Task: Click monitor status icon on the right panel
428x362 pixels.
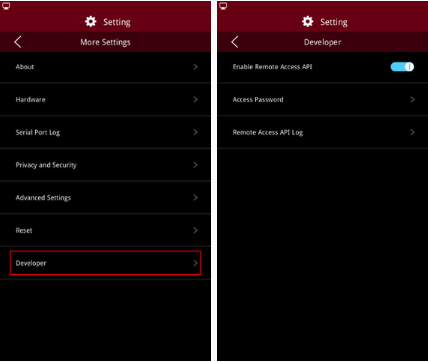Action: coord(223,6)
